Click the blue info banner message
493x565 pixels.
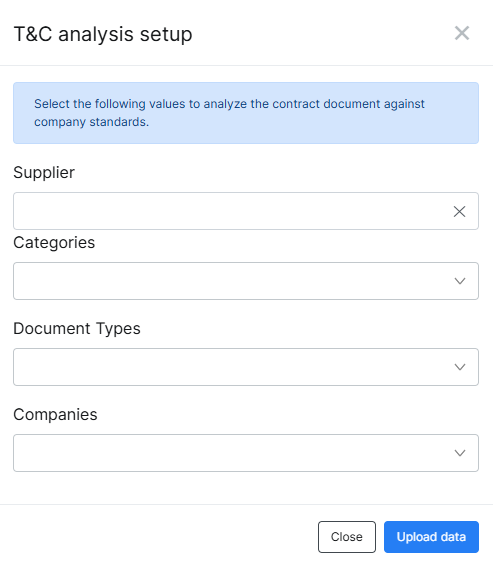point(246,113)
